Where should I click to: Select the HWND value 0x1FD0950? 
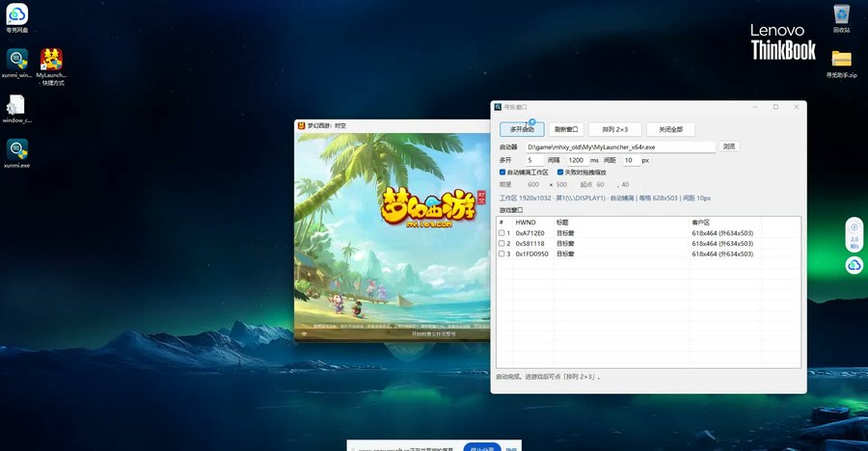(532, 254)
